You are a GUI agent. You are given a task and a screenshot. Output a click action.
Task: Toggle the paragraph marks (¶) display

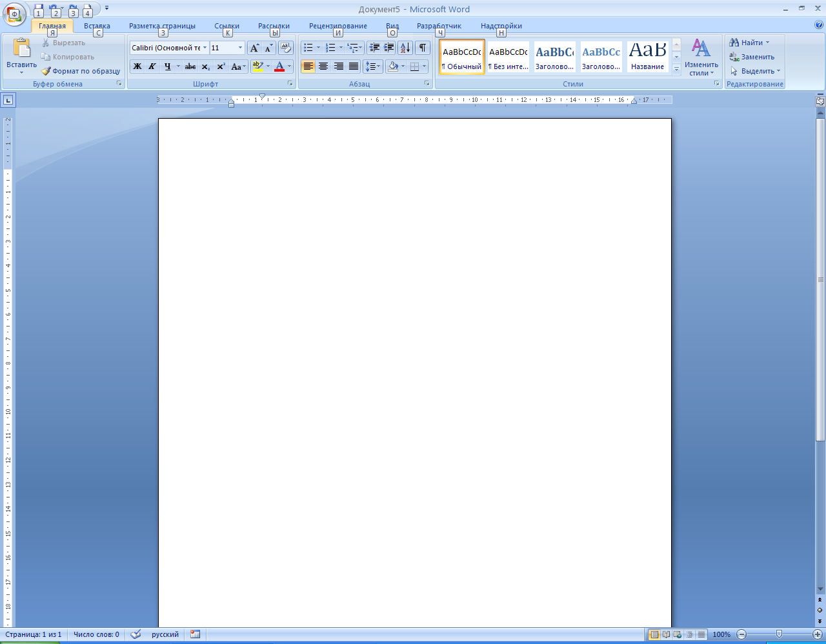tap(423, 48)
